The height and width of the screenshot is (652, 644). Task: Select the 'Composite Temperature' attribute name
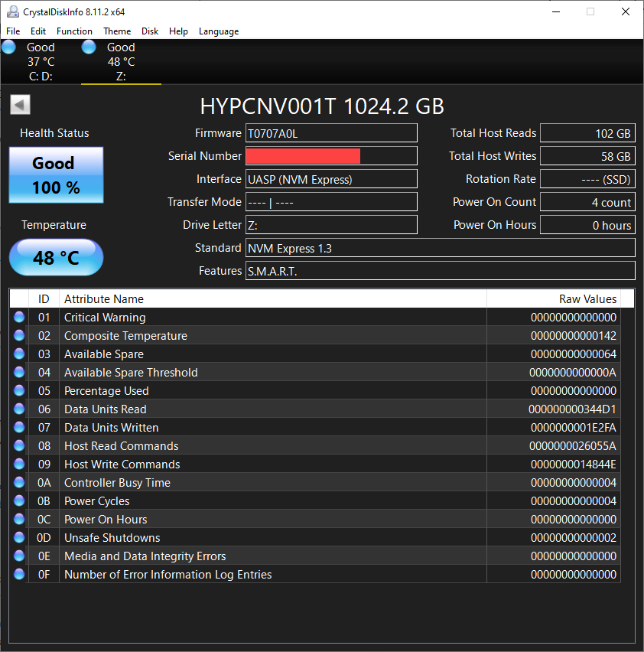tap(125, 335)
